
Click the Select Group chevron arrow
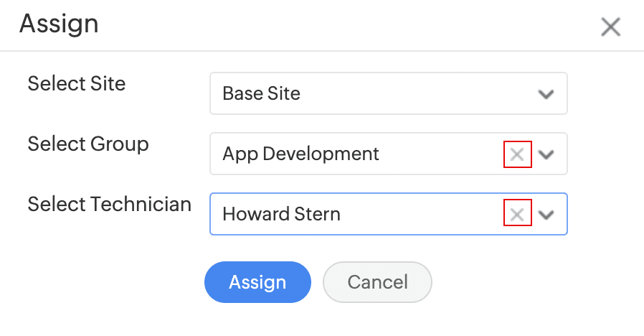point(546,154)
